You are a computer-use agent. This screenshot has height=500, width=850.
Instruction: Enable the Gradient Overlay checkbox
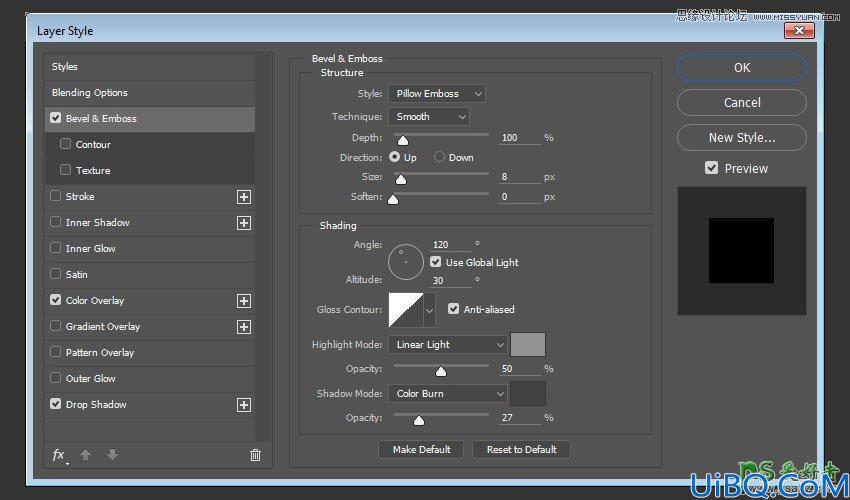point(55,326)
